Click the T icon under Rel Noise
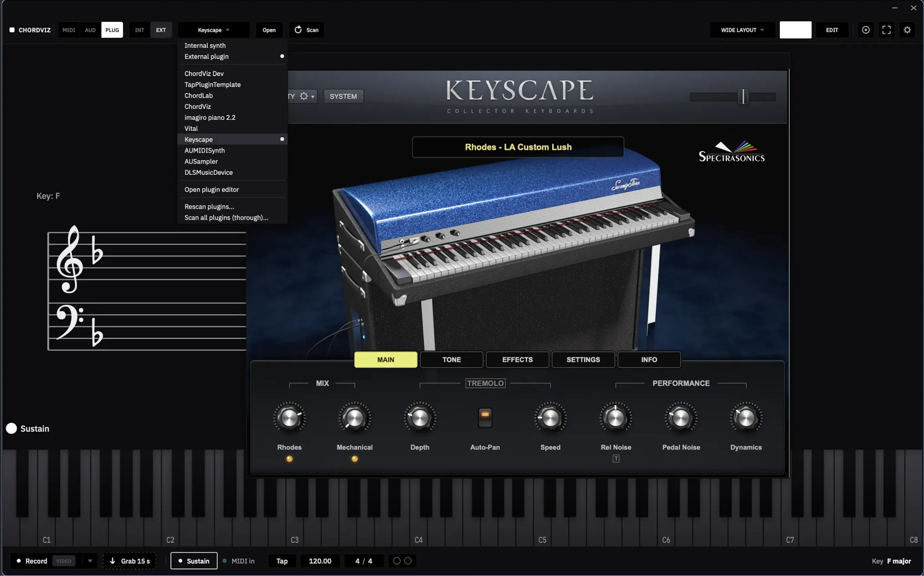 coord(616,459)
